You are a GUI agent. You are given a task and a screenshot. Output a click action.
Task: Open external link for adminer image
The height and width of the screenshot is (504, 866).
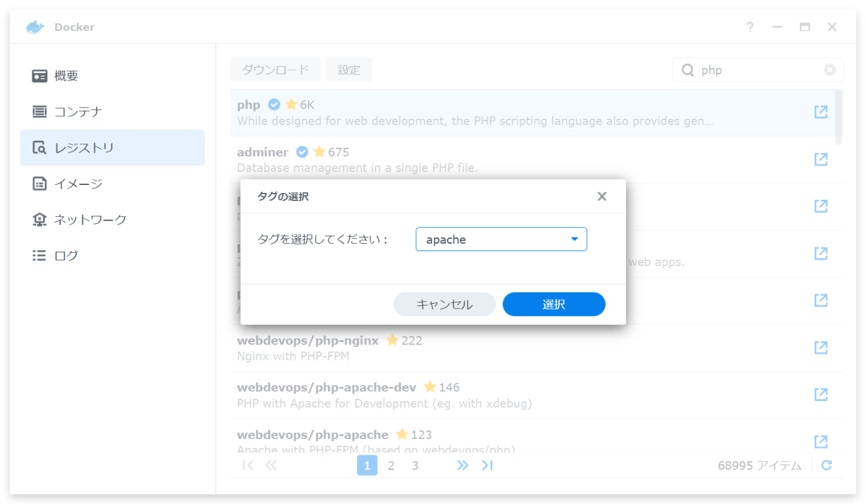click(821, 159)
